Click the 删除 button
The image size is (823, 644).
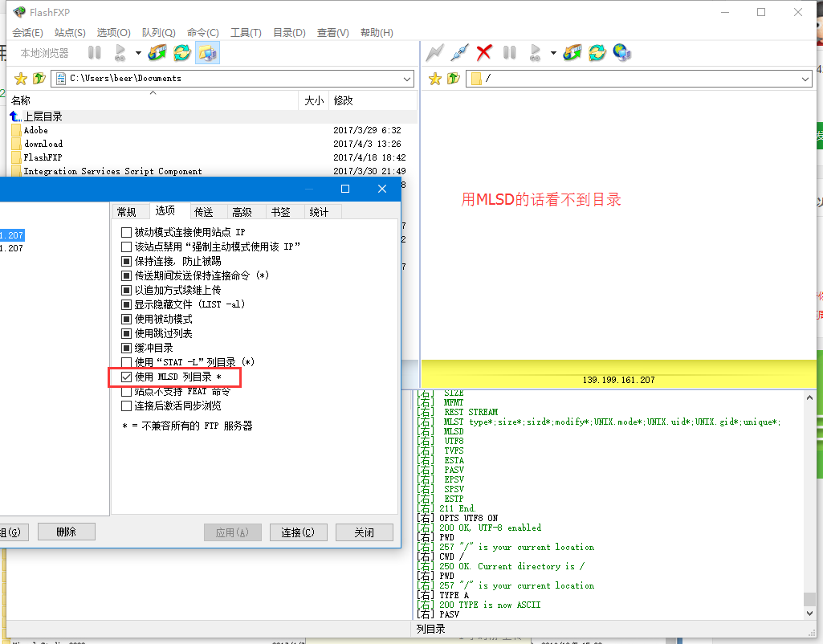66,532
